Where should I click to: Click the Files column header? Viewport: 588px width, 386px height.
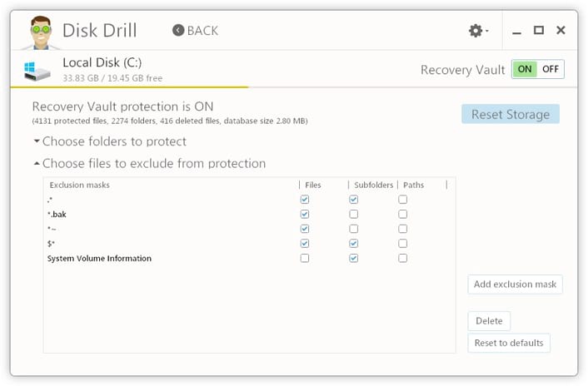point(313,185)
